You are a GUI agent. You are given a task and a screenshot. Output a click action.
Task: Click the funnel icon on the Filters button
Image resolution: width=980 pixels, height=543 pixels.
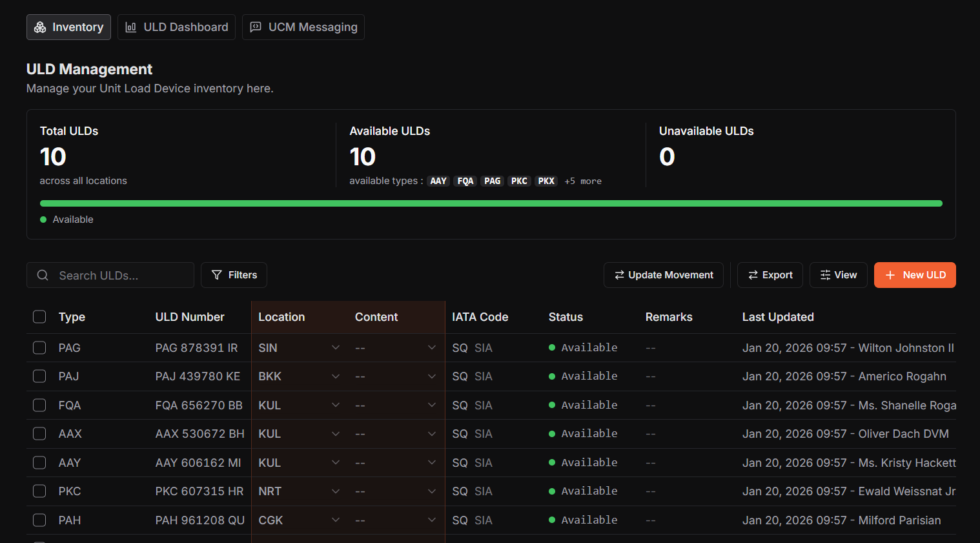pos(218,274)
